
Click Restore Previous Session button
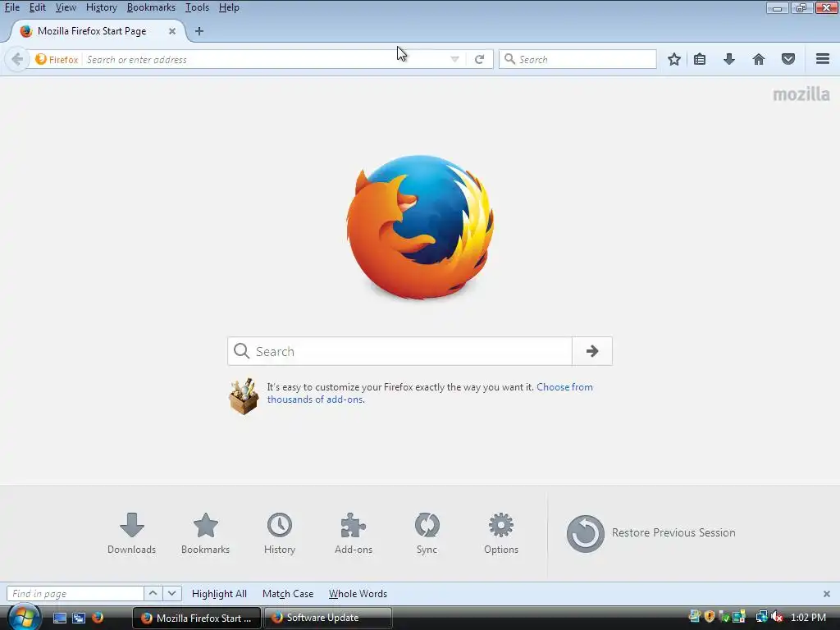[x=651, y=533]
